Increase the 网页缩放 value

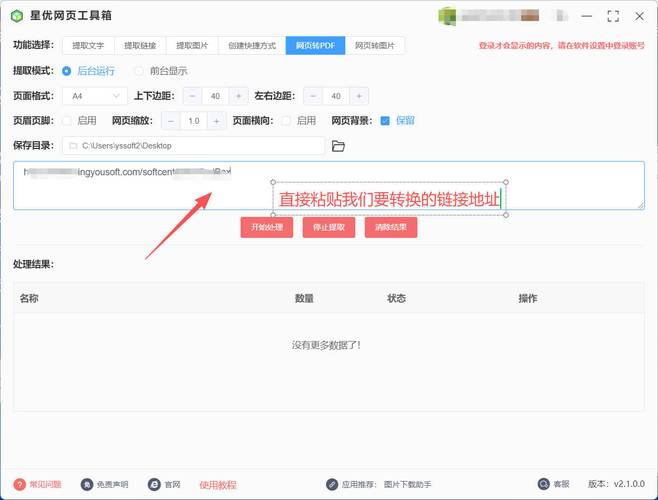(217, 121)
